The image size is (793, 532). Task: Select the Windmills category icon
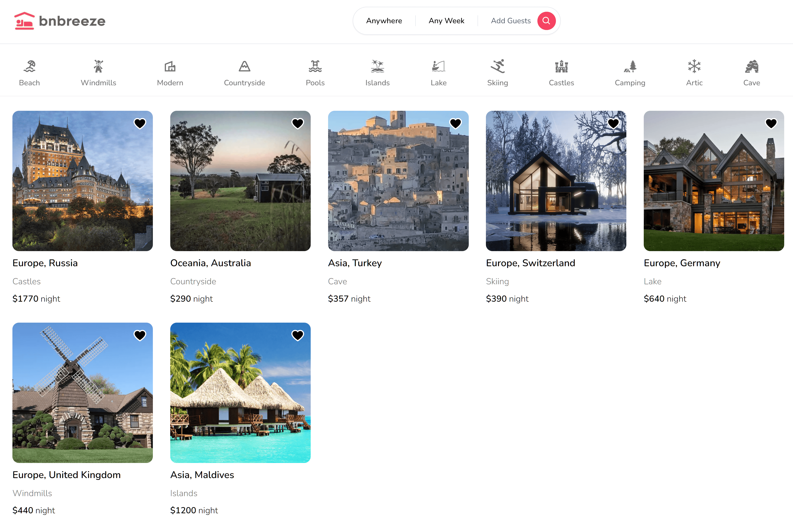coord(98,66)
